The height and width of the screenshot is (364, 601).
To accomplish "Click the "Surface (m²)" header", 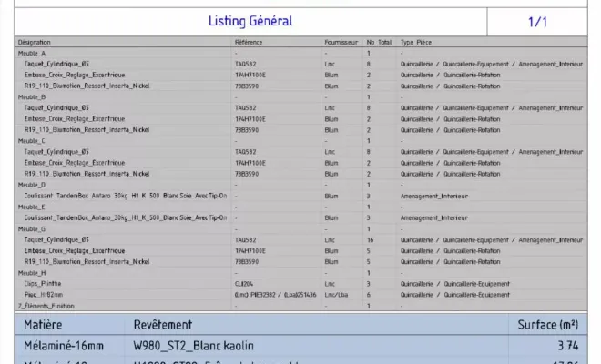I will coord(547,325).
